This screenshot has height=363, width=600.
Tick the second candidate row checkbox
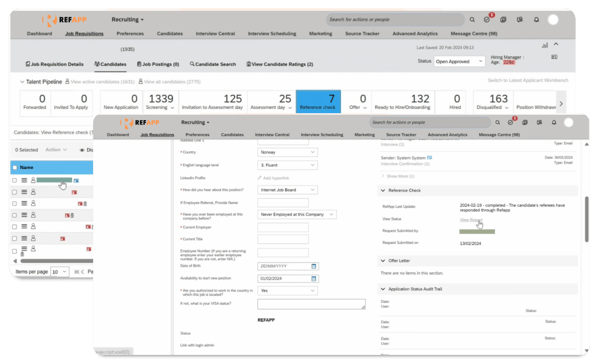coord(15,192)
